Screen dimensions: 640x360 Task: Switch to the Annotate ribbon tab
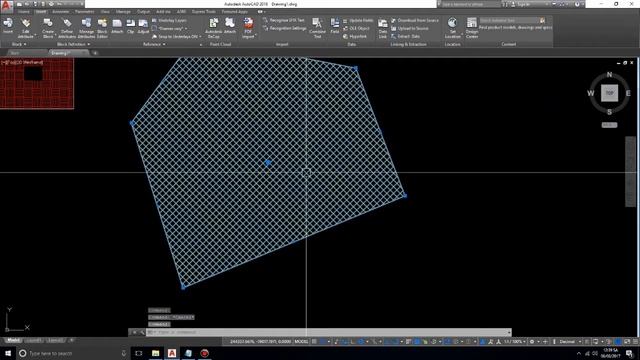click(x=60, y=12)
